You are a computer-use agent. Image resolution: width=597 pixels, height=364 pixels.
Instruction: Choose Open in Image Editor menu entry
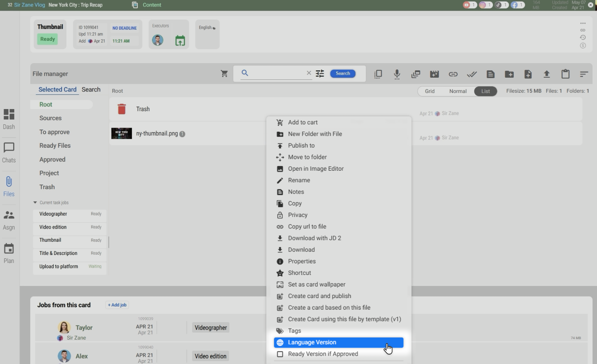[x=315, y=169]
